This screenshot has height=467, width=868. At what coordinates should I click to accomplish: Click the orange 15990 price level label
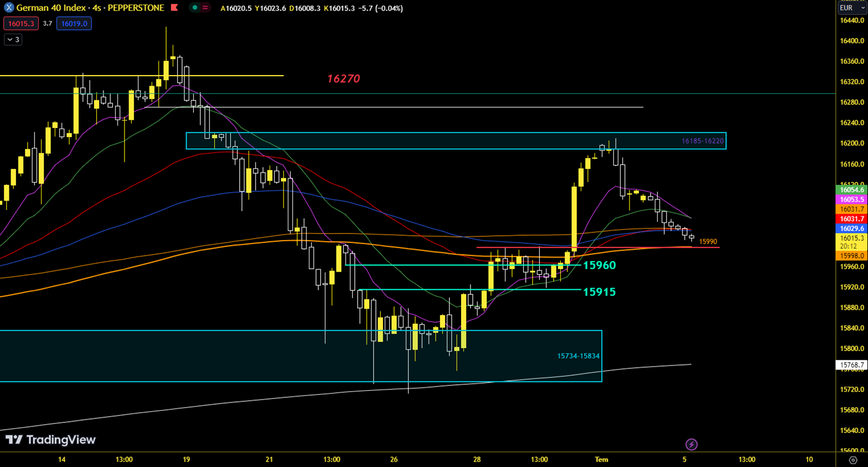pos(708,242)
